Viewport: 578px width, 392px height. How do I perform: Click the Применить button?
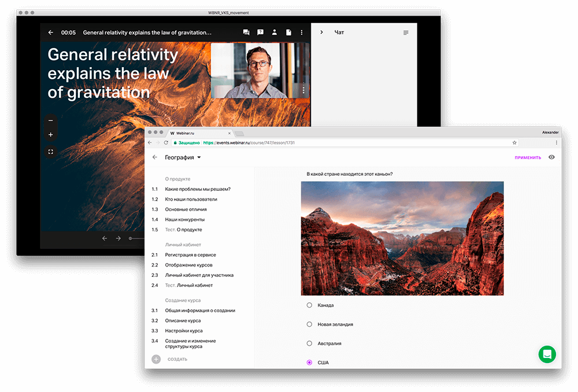point(528,157)
